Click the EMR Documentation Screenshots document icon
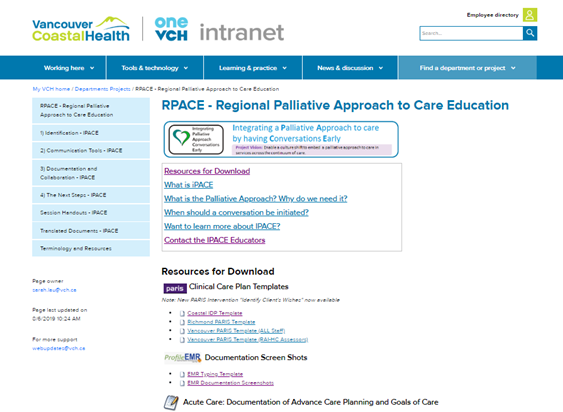 click(x=182, y=383)
